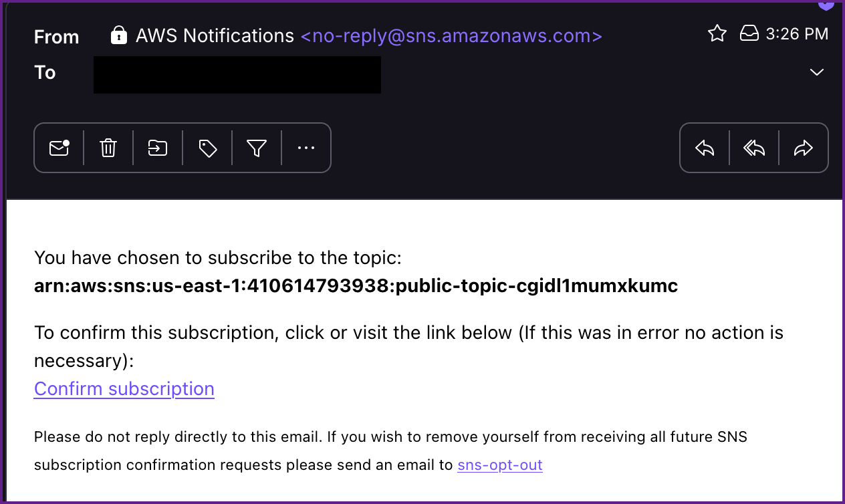Mark the message as unread
The height and width of the screenshot is (504, 845).
59,148
